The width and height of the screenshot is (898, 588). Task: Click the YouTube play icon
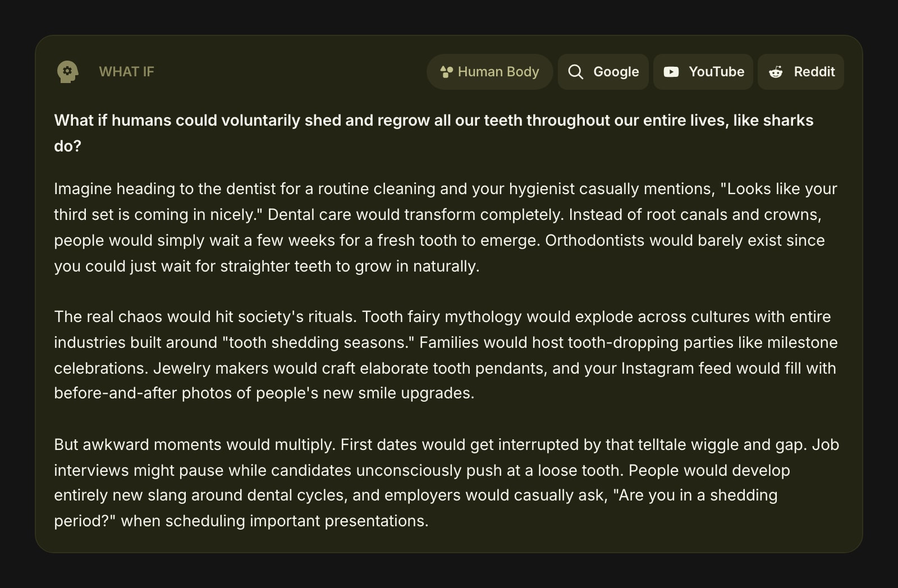pos(671,72)
